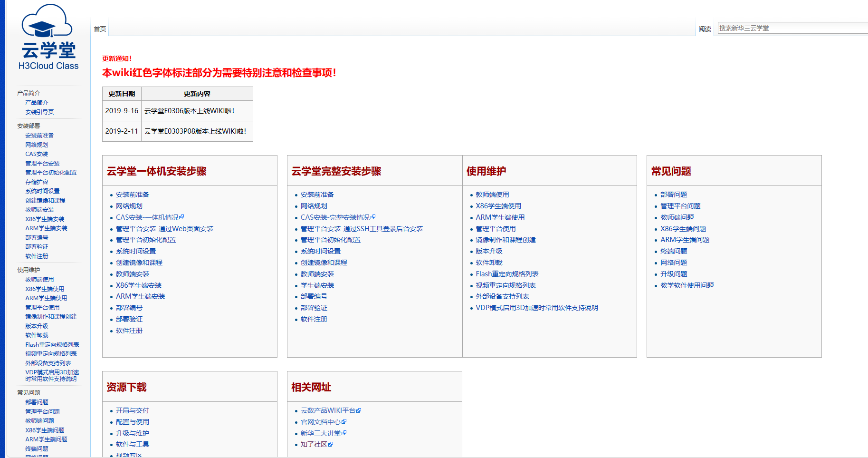Open the 存储扩容 sidebar link
The height and width of the screenshot is (458, 868).
(37, 182)
